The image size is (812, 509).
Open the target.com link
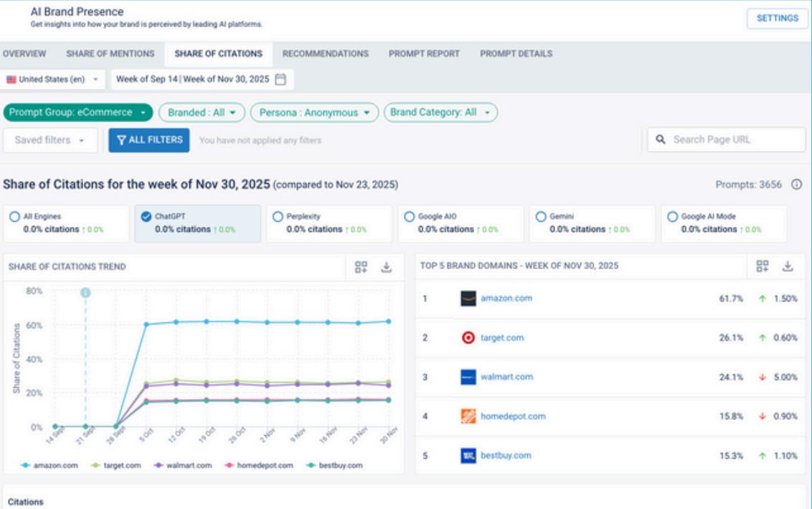click(502, 338)
